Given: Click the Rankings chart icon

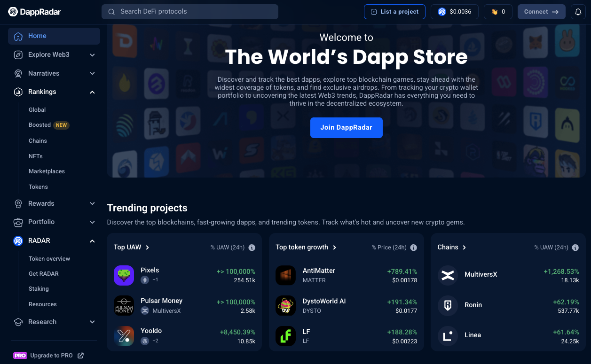Looking at the screenshot, I should click(x=18, y=92).
